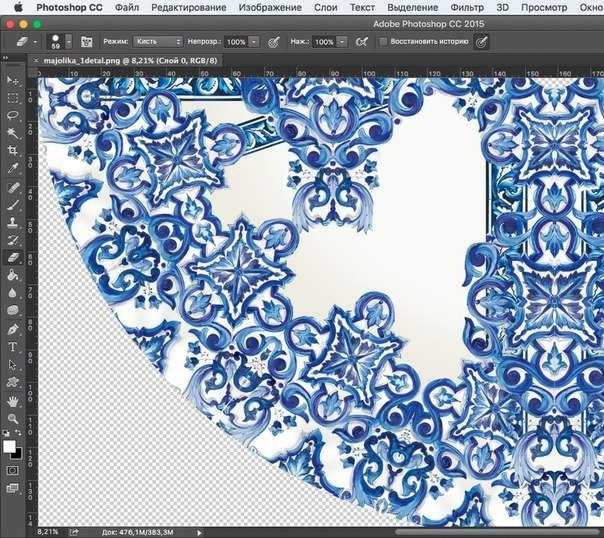Select the Clone Stamp tool
The width and height of the screenshot is (604, 538).
tap(12, 223)
